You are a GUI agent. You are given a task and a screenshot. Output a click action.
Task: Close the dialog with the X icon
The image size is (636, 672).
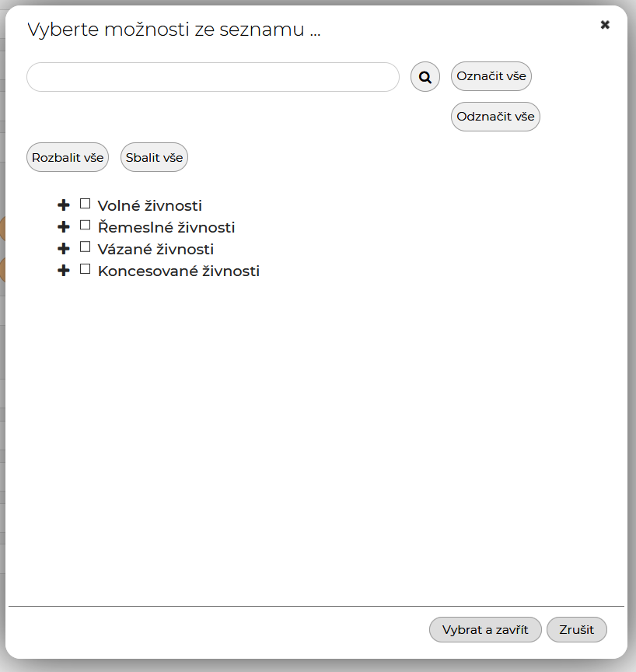(605, 25)
